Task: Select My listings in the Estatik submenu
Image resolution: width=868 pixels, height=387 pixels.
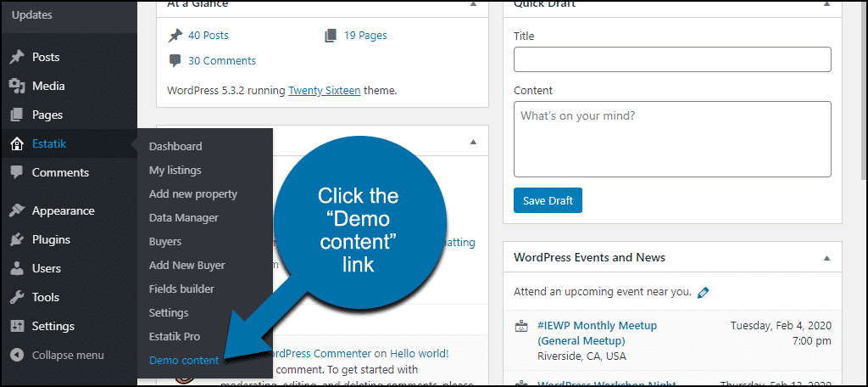Action: (x=175, y=171)
